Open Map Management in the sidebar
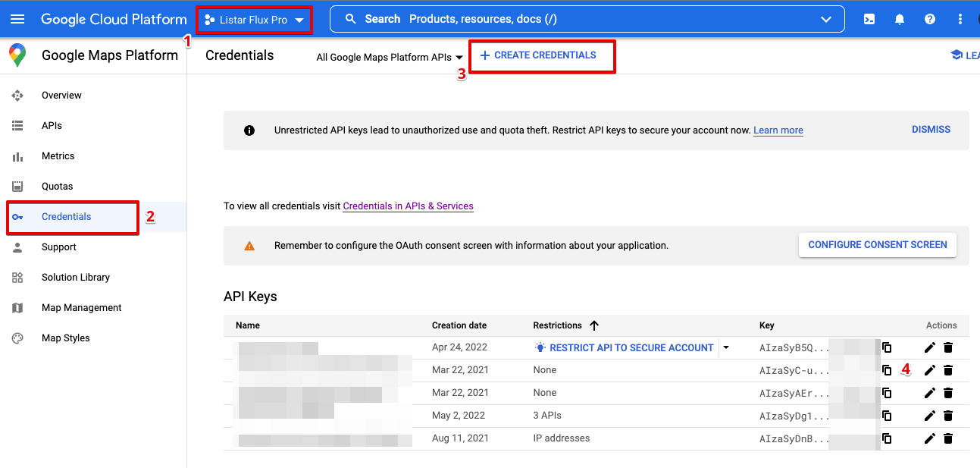980x468 pixels. 93,308
